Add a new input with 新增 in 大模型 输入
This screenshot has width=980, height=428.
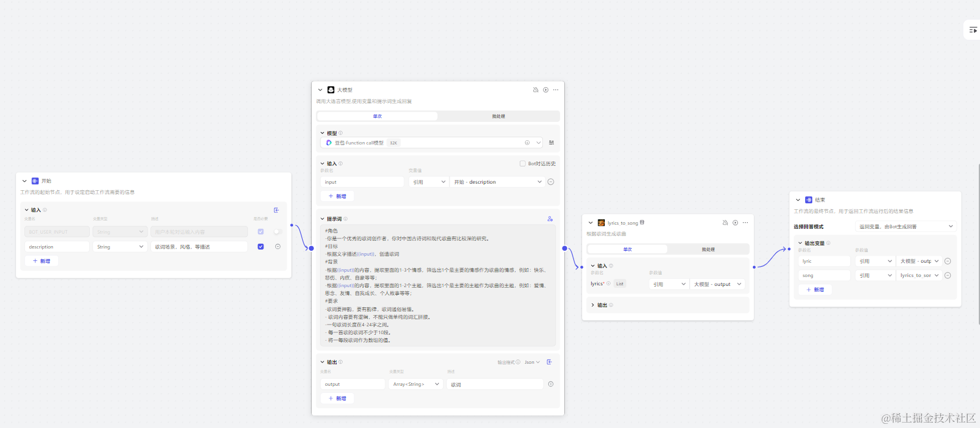coord(337,196)
